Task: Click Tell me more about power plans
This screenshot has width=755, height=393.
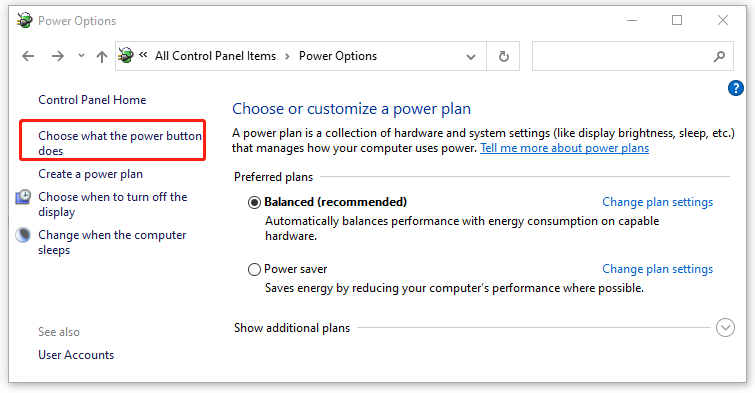Action: click(x=564, y=148)
